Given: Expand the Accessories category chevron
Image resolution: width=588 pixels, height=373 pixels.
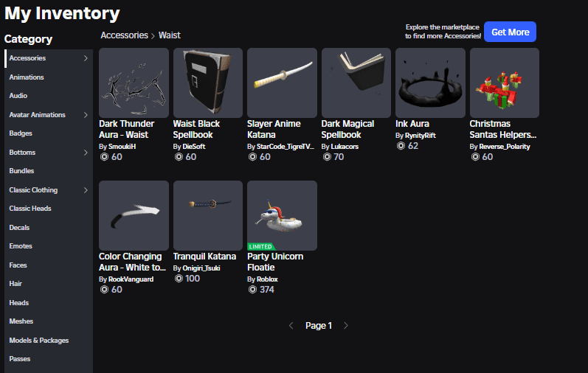Looking at the screenshot, I should 86,58.
